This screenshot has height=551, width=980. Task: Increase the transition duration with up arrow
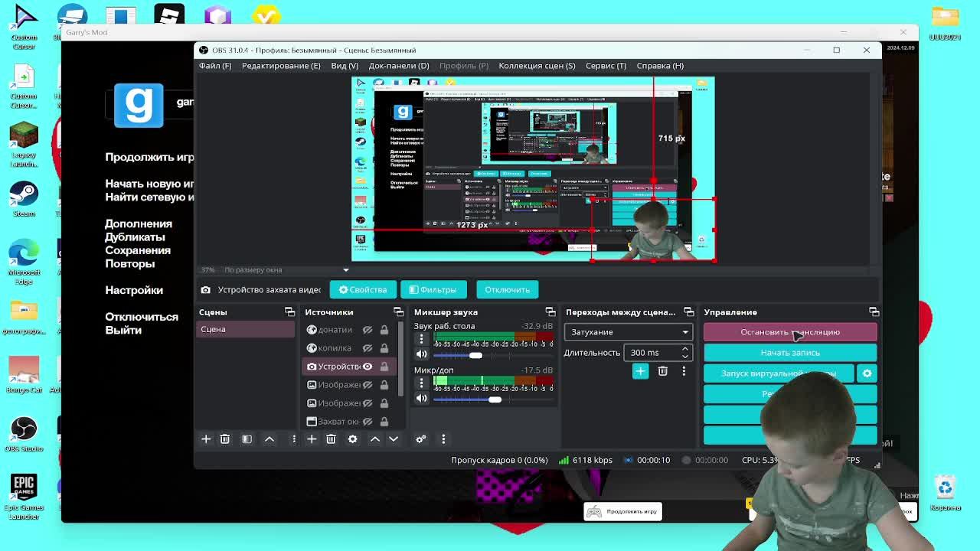685,348
